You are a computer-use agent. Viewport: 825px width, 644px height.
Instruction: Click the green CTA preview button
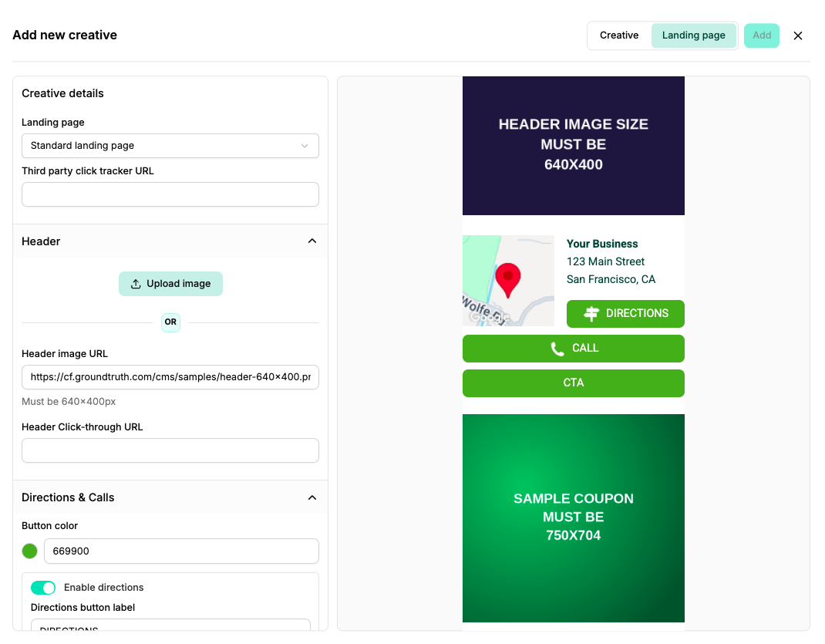[573, 383]
